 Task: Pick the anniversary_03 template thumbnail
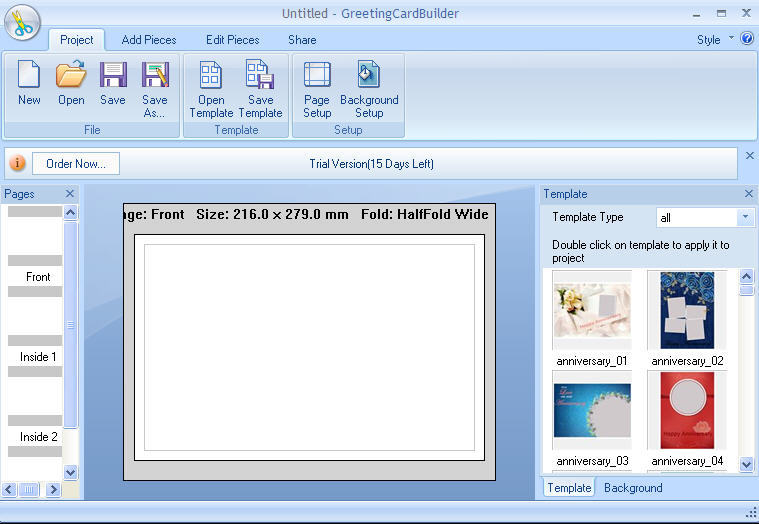click(x=592, y=410)
